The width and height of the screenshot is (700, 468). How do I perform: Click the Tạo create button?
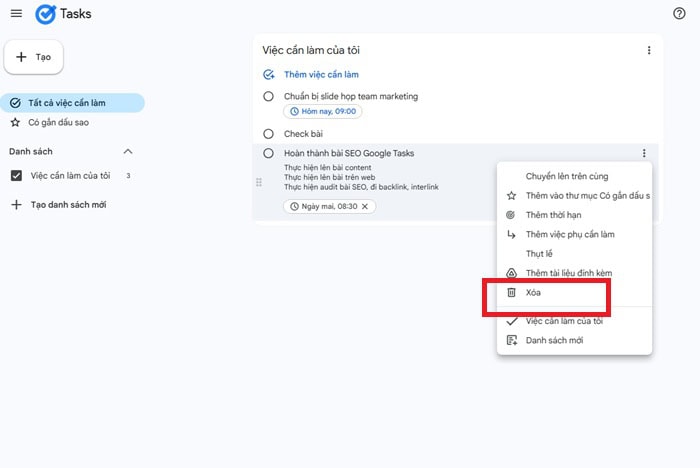coord(33,57)
